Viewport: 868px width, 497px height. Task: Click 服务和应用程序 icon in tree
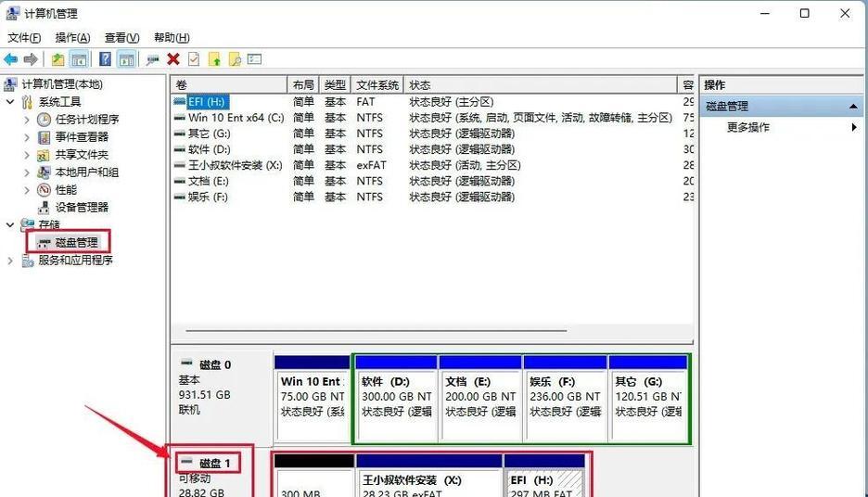click(28, 261)
